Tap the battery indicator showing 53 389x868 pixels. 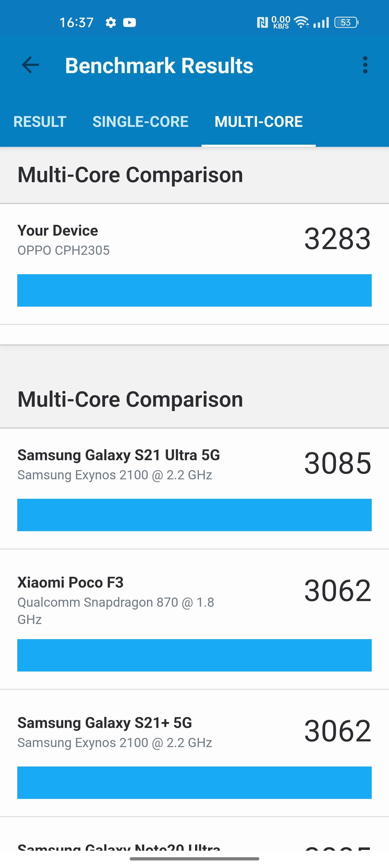click(x=345, y=22)
